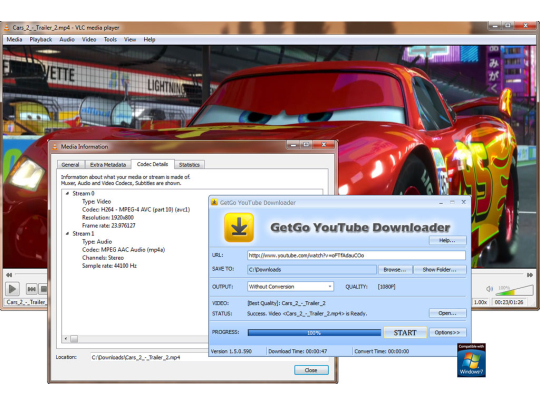This screenshot has width=540, height=405.
Task: Open the Audio menu in VLC
Action: 67,40
